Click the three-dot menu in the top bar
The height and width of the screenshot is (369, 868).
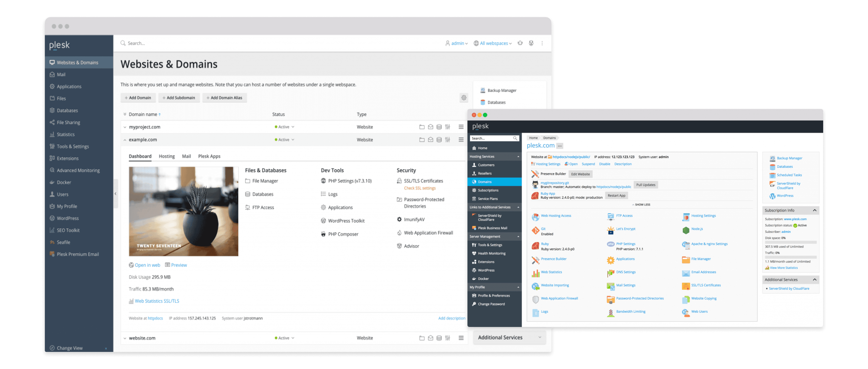pos(542,43)
